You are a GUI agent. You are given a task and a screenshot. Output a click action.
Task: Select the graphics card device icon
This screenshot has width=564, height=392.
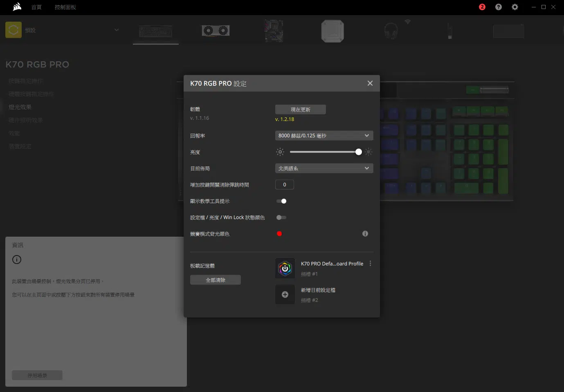[x=216, y=31]
